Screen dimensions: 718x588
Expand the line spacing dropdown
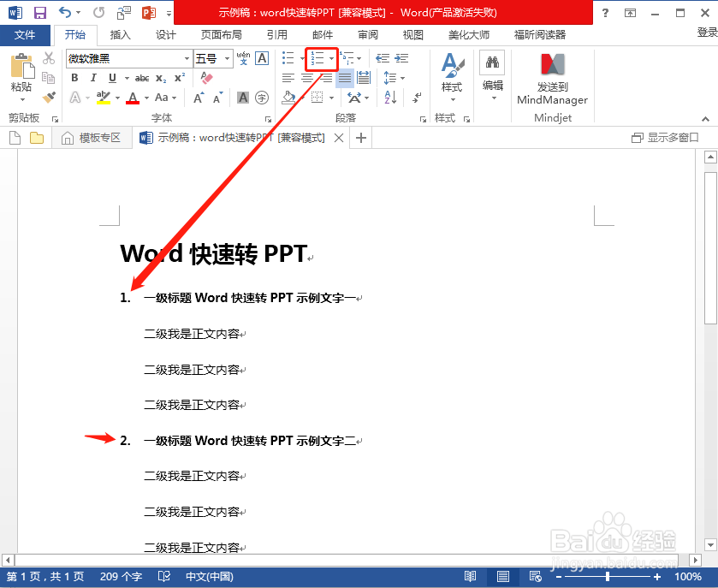point(402,77)
